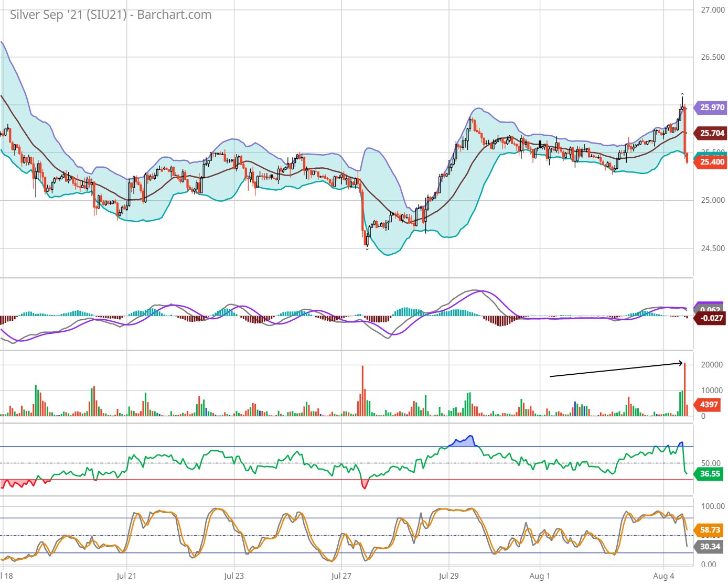This screenshot has height=586, width=728.
Task: Select the dark red 25.704 moving average tag
Action: click(710, 133)
